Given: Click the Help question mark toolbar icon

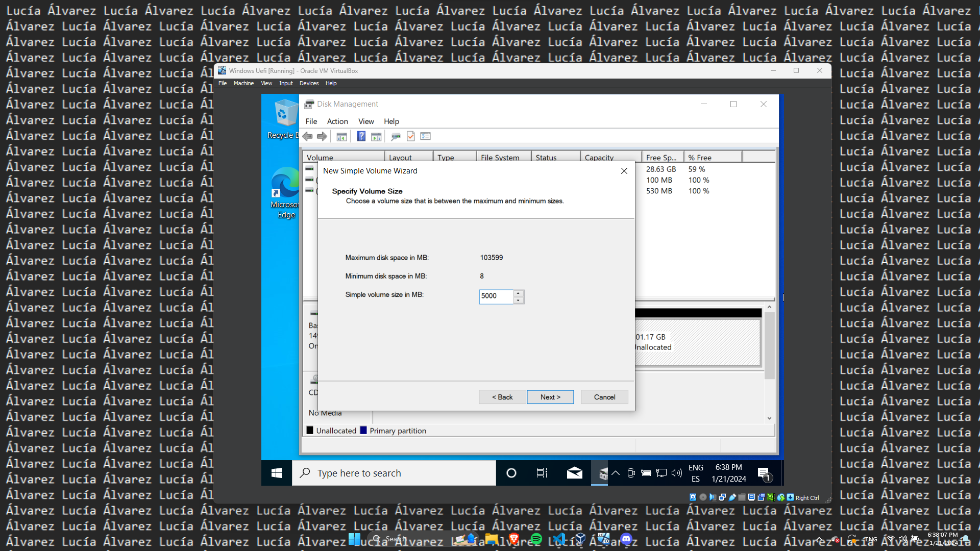Looking at the screenshot, I should click(361, 136).
